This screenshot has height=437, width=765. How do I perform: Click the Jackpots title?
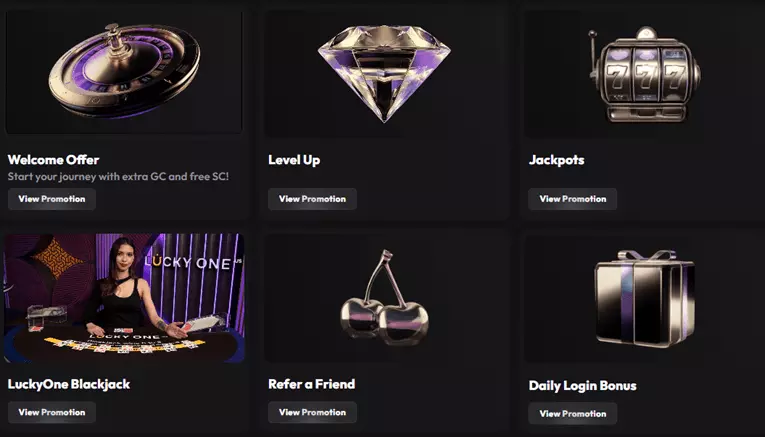[x=557, y=160]
